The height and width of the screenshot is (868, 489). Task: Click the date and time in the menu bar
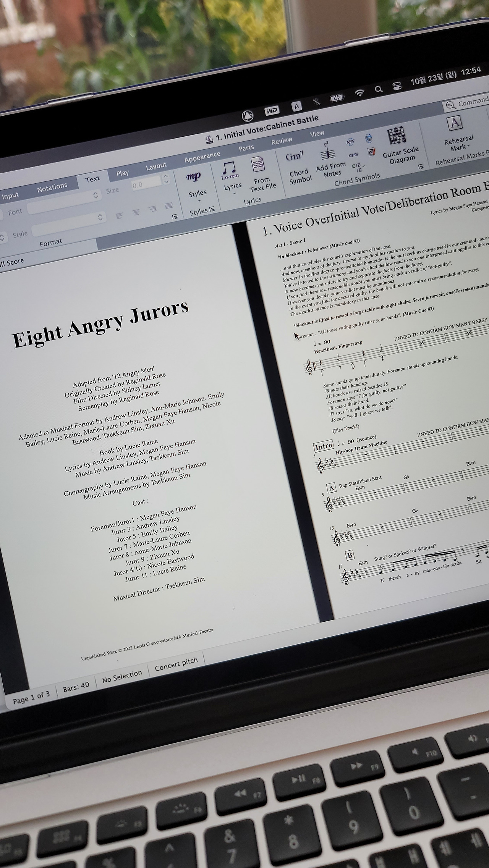[446, 76]
